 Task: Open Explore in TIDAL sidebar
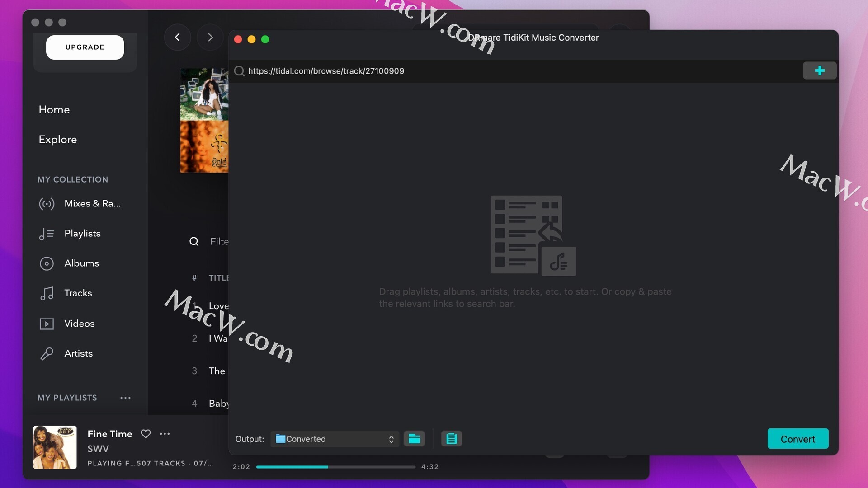[58, 139]
